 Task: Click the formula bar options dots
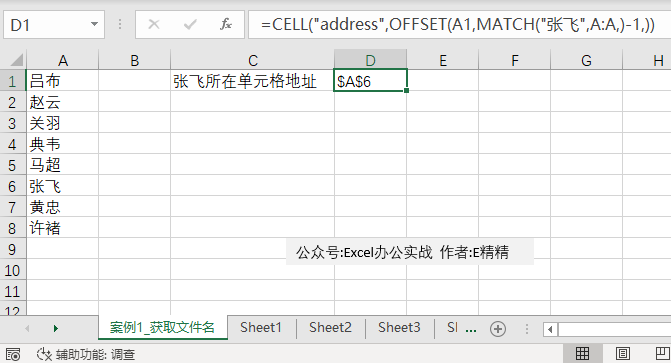120,24
